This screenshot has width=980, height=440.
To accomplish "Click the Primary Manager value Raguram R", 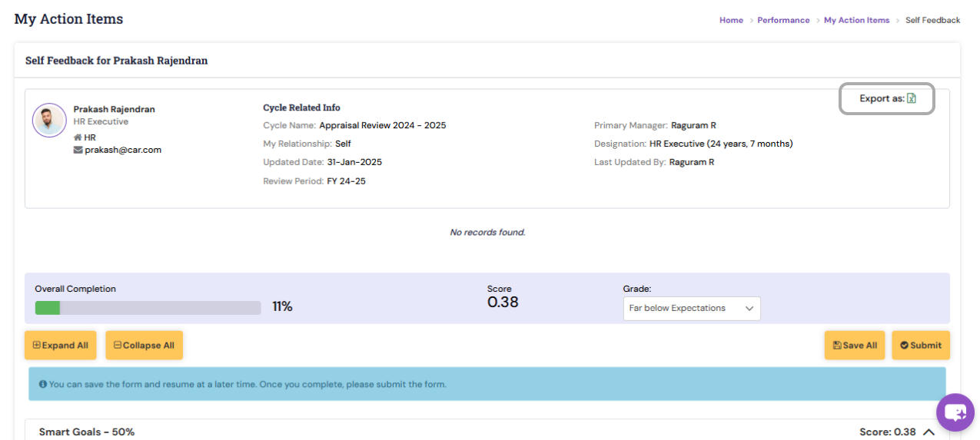I will pos(693,125).
